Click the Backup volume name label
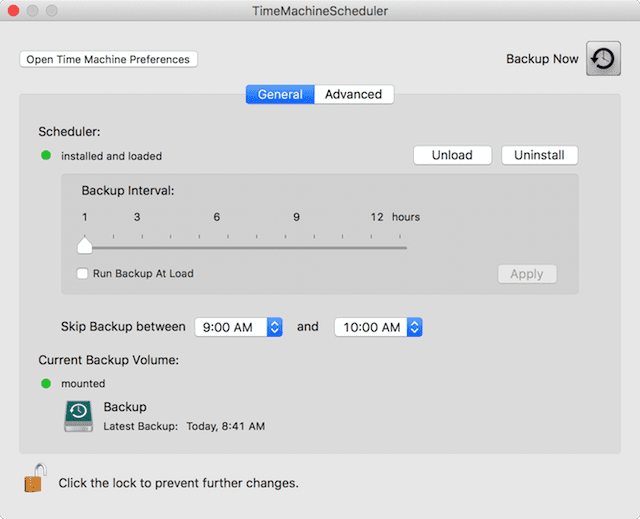The width and height of the screenshot is (640, 519). pos(125,407)
